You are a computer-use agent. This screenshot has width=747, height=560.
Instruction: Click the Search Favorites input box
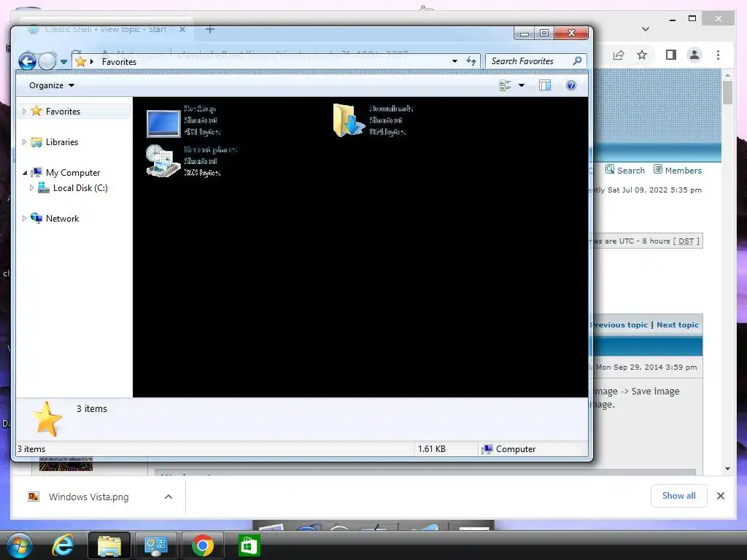[529, 61]
